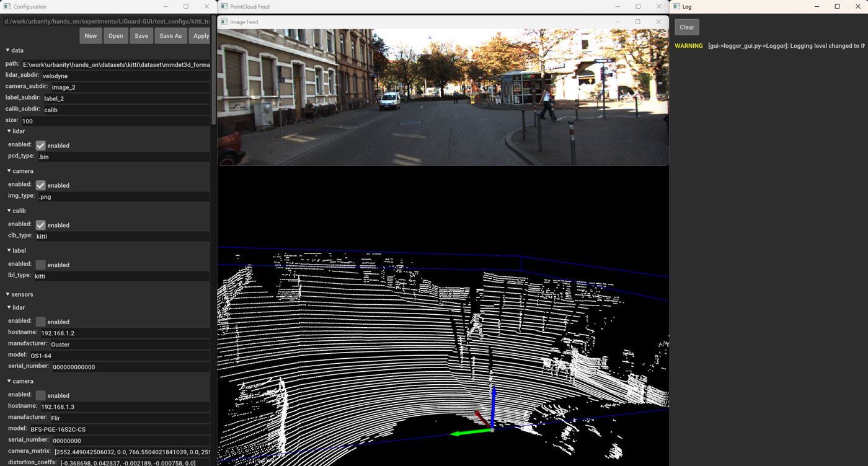Collapse the sensors section
This screenshot has width=868, height=466.
click(8, 294)
